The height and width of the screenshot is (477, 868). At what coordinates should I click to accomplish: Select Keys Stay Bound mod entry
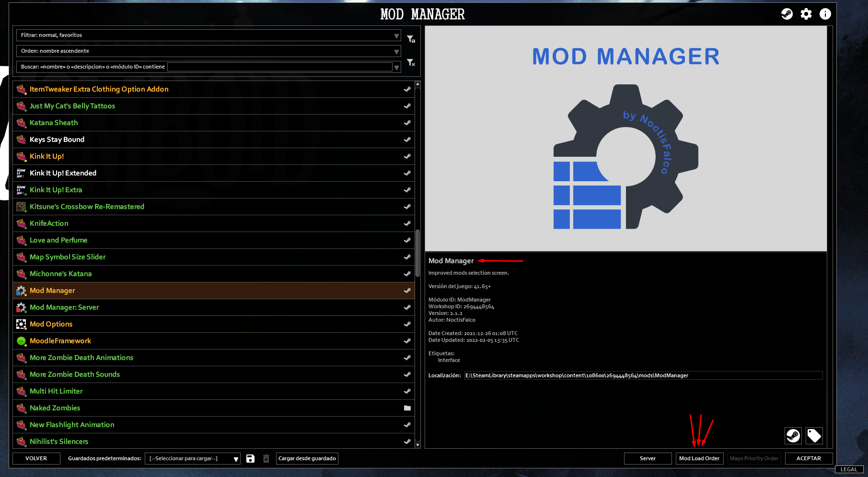57,140
